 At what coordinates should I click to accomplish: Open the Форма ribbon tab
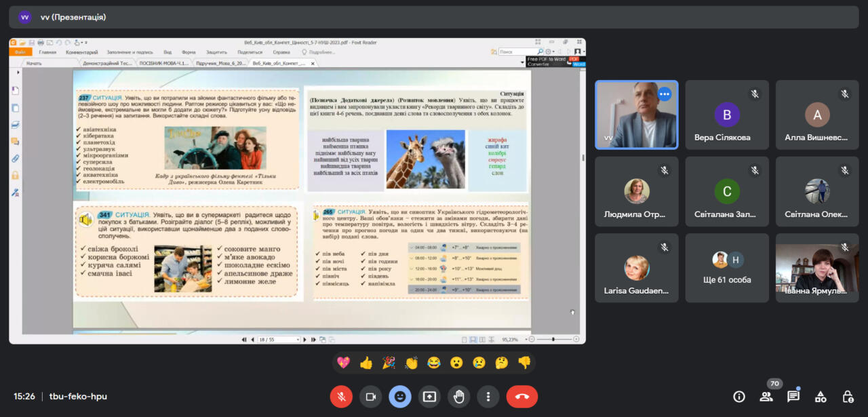(189, 52)
